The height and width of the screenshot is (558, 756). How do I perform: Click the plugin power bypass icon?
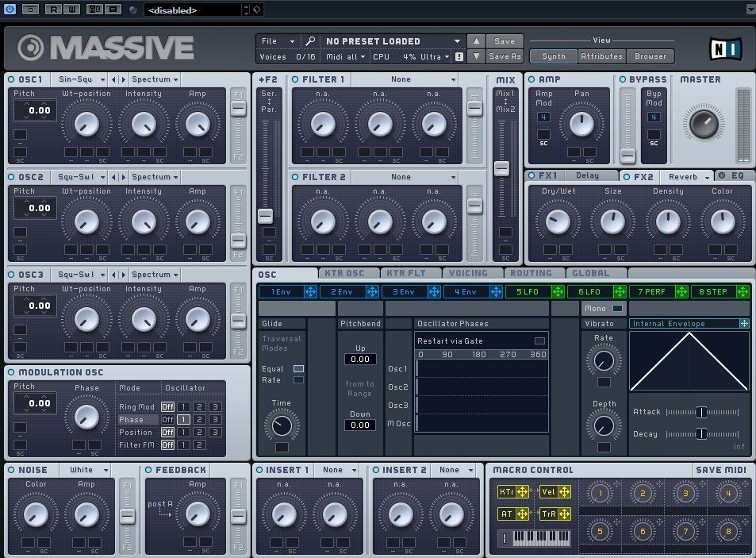(10, 9)
